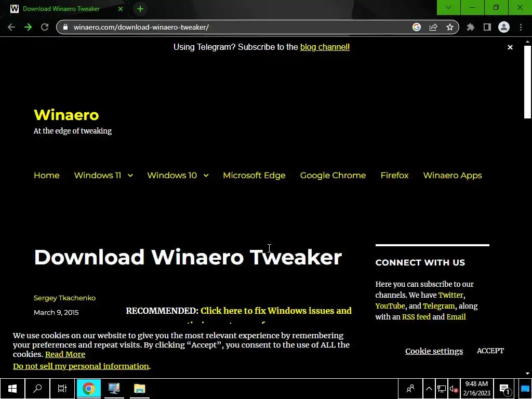Screen dimensions: 532x399
Task: Bookmark this page with the star icon
Action: click(450, 27)
